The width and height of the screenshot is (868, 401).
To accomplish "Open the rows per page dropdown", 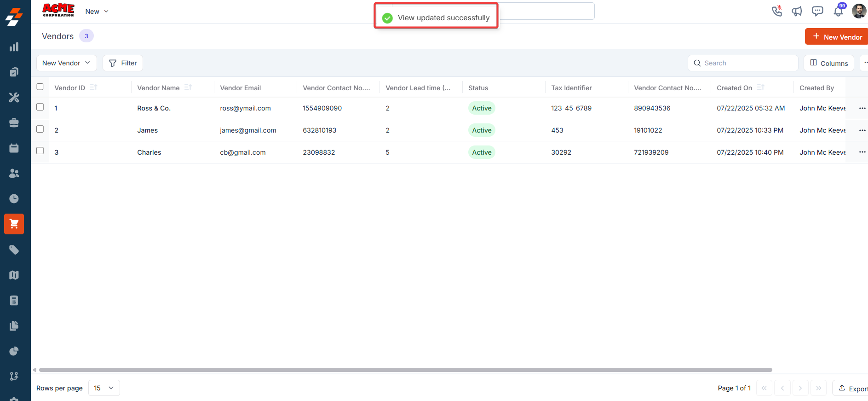I will point(104,388).
